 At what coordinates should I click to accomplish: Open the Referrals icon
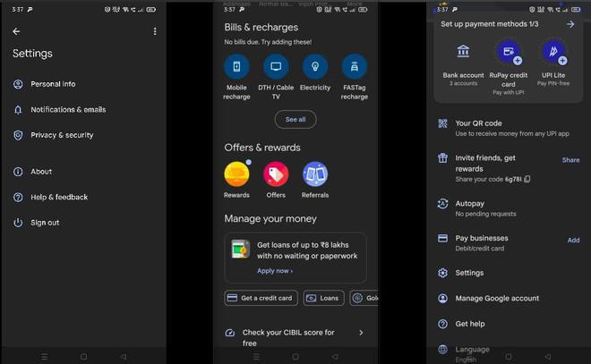tap(315, 174)
